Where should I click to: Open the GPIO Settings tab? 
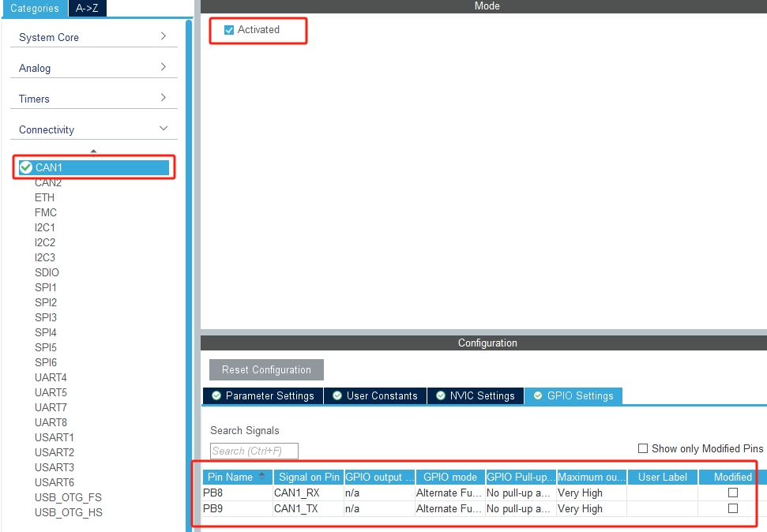(x=573, y=395)
